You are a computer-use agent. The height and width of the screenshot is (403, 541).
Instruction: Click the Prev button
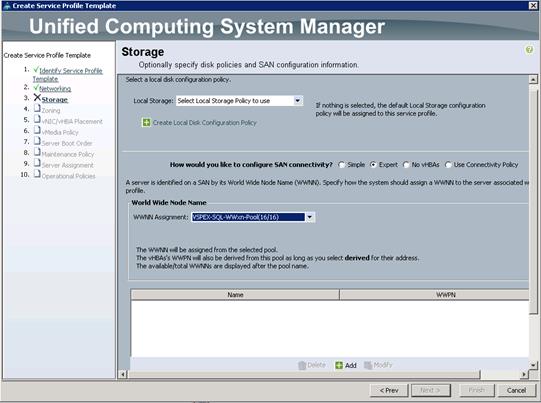click(x=389, y=390)
